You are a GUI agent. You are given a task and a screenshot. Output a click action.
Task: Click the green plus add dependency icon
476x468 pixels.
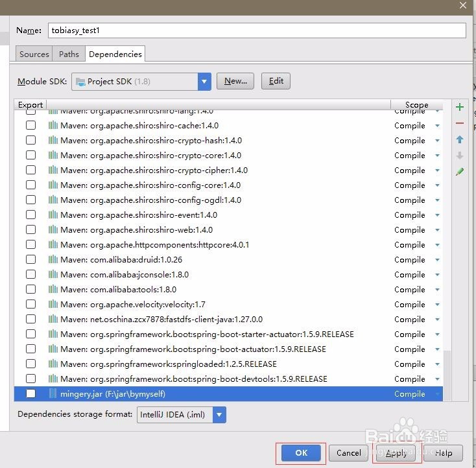coord(460,107)
